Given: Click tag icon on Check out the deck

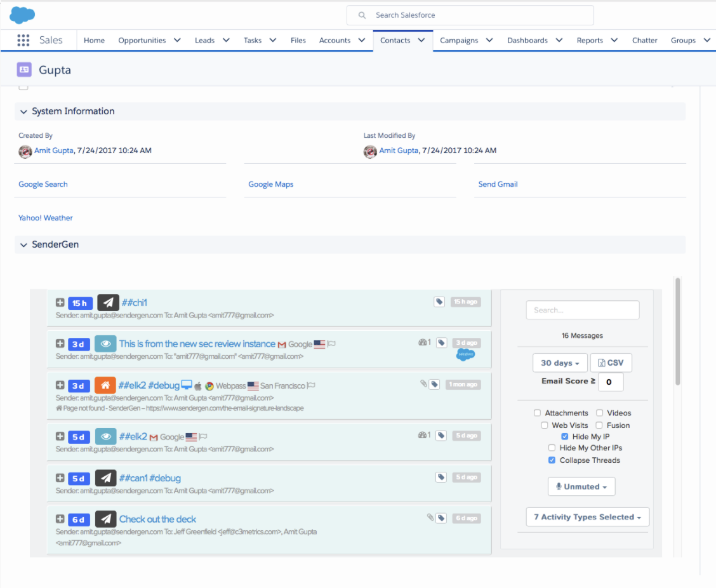Looking at the screenshot, I should (441, 518).
